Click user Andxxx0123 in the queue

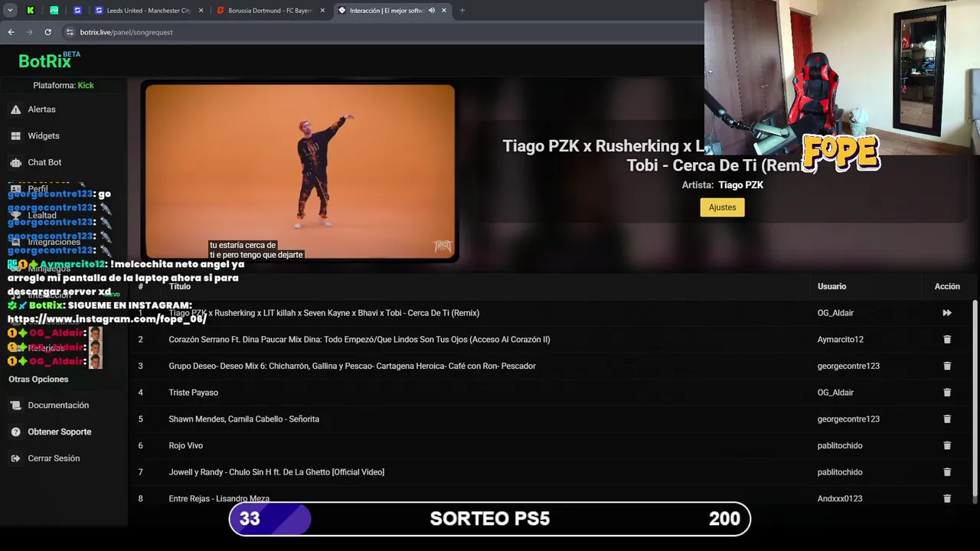tap(840, 498)
